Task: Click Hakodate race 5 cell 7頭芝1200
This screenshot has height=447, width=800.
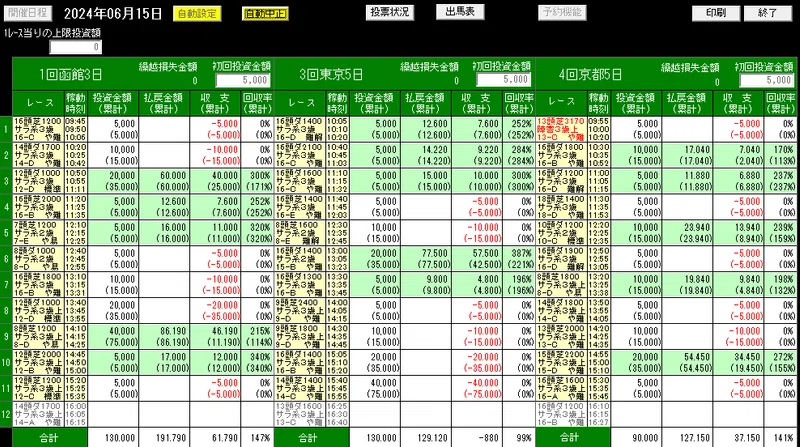Action: (38, 233)
